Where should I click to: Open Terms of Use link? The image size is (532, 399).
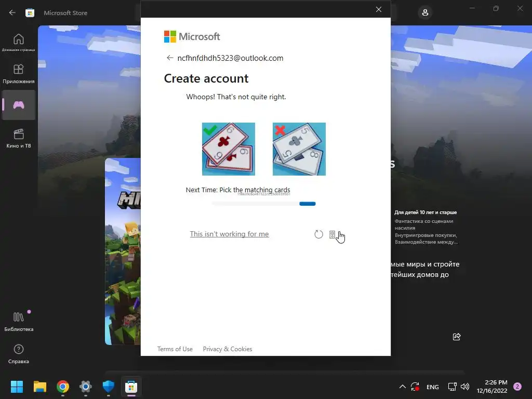(175, 349)
